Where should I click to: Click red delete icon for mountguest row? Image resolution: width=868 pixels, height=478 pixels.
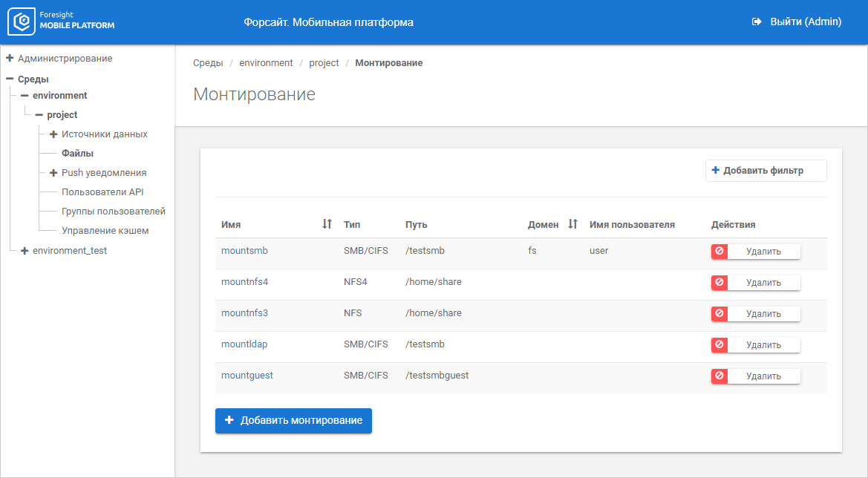(719, 376)
